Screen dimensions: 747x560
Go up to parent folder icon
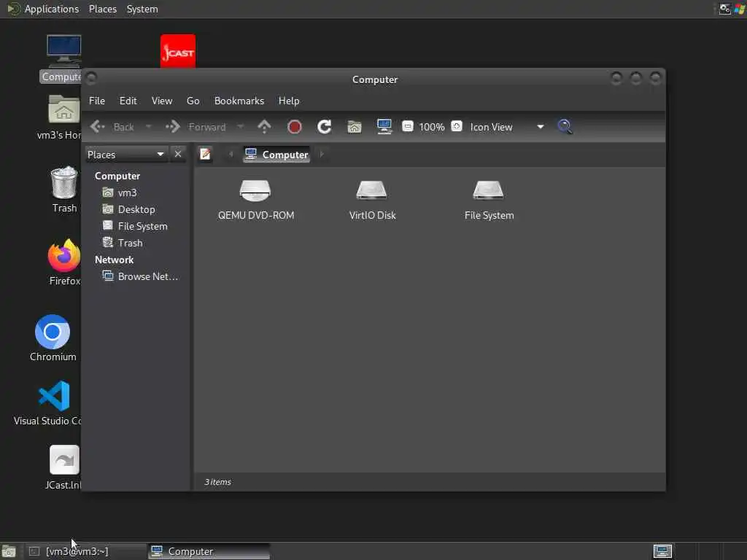pos(264,127)
